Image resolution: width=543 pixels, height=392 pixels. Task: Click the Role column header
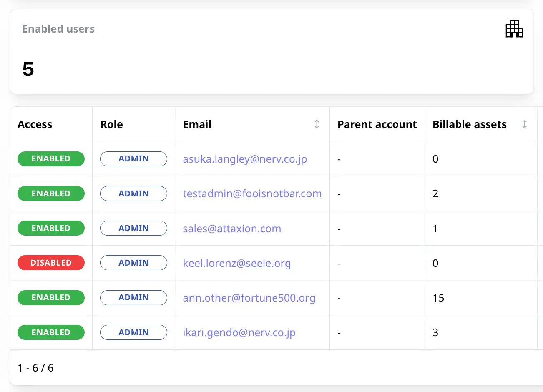[x=111, y=124]
